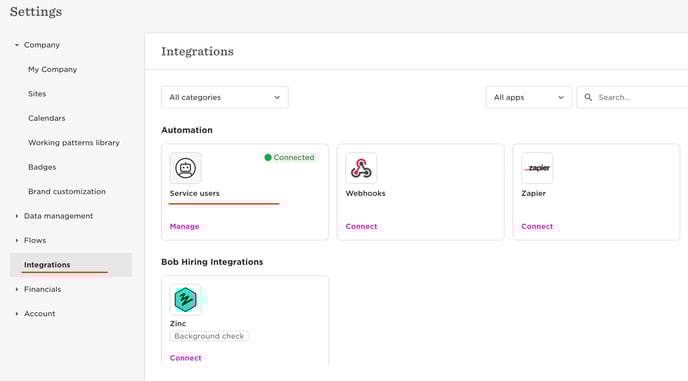Click the Zapier logo icon
Image resolution: width=688 pixels, height=381 pixels.
(x=537, y=168)
